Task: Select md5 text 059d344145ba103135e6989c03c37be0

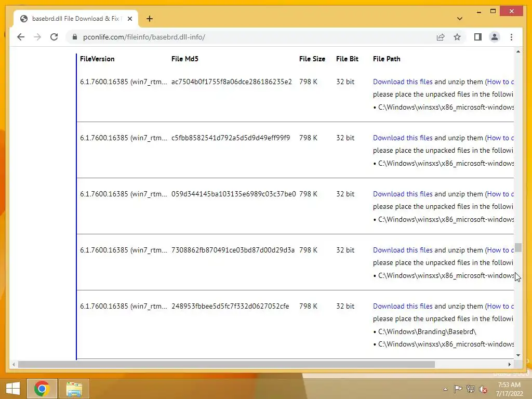Action: 233,194
